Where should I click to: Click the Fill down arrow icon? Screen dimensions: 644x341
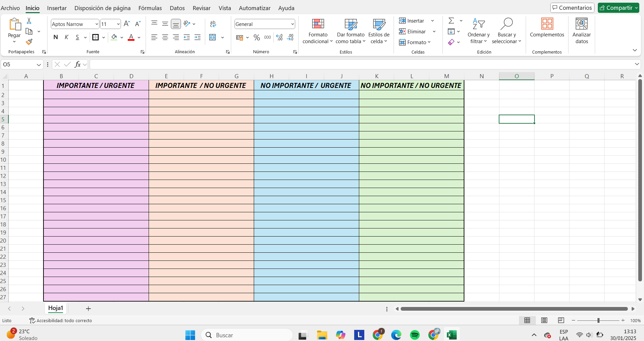451,31
